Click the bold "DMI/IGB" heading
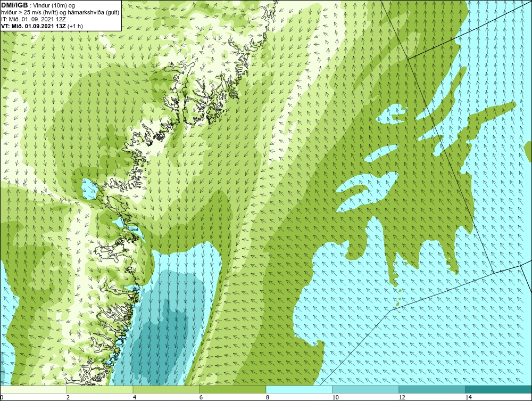The width and height of the screenshot is (532, 401). click(x=14, y=5)
